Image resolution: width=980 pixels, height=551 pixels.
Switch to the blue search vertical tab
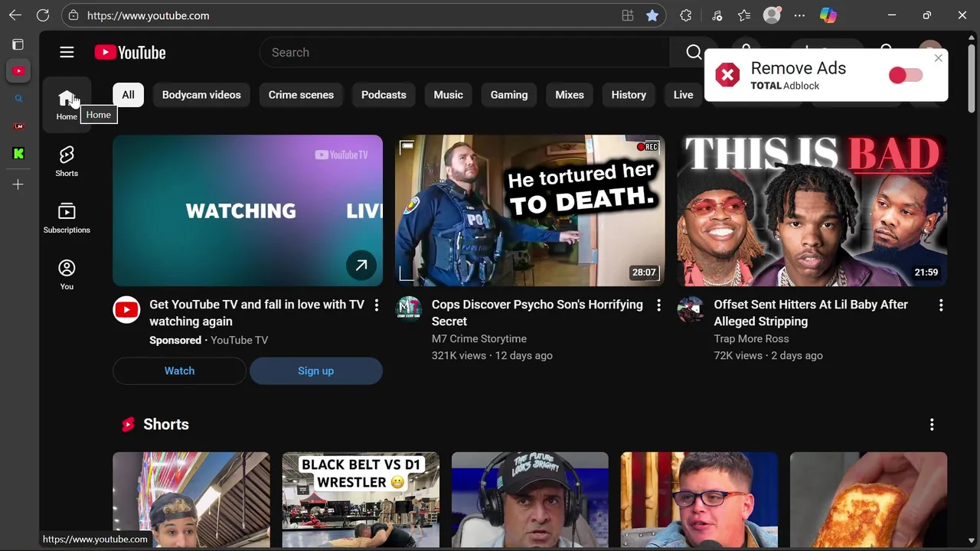coord(18,99)
